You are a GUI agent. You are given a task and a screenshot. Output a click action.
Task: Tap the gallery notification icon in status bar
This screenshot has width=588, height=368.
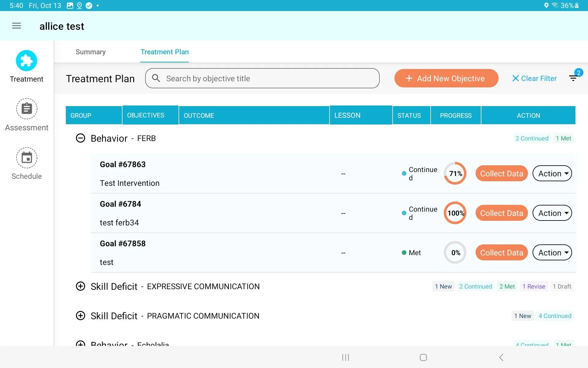coord(70,6)
